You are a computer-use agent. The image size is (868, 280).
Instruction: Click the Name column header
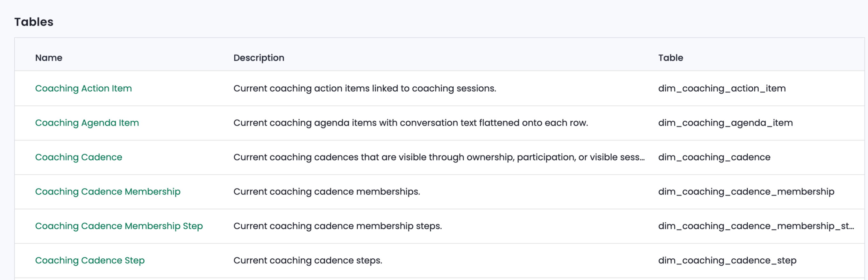pyautogui.click(x=49, y=58)
